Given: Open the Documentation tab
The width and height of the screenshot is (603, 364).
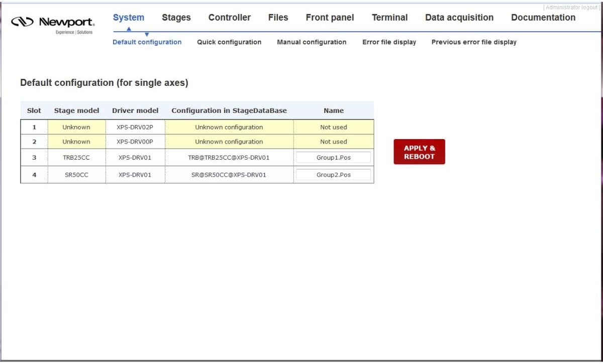Looking at the screenshot, I should [543, 18].
